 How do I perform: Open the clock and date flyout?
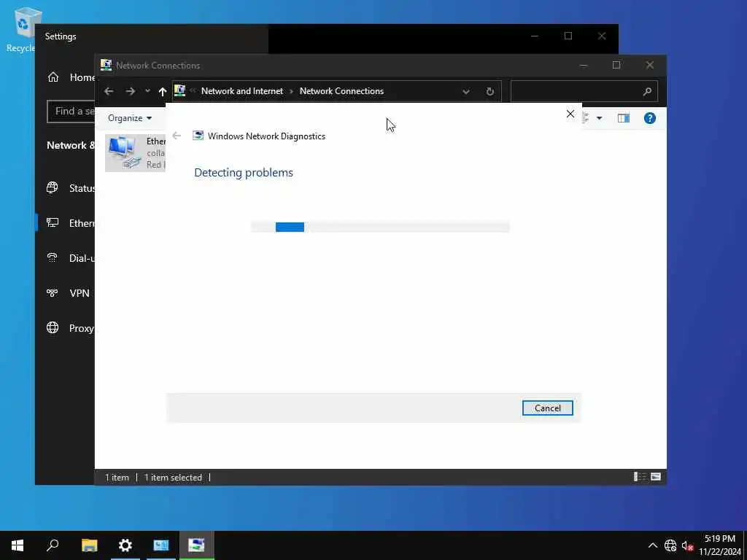(720, 545)
